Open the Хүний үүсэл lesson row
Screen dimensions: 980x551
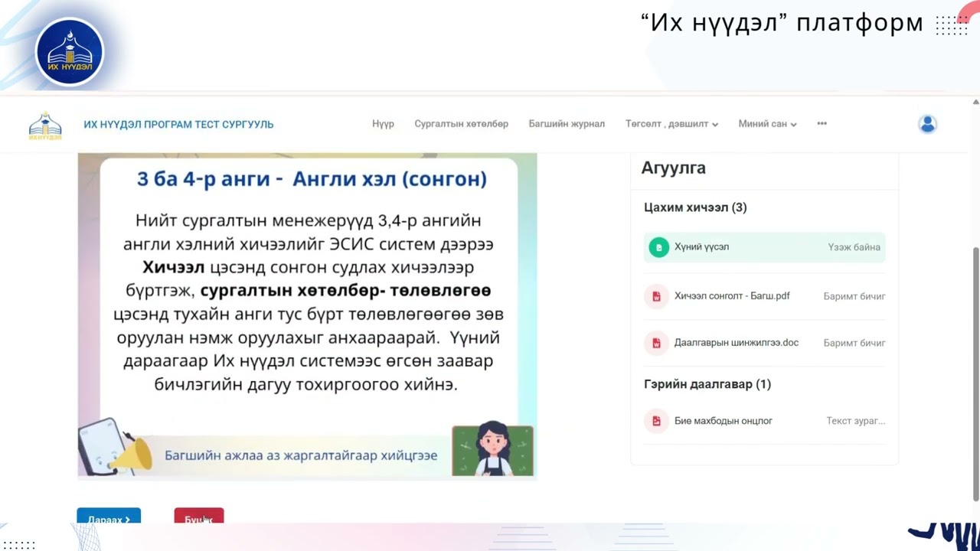tap(765, 247)
